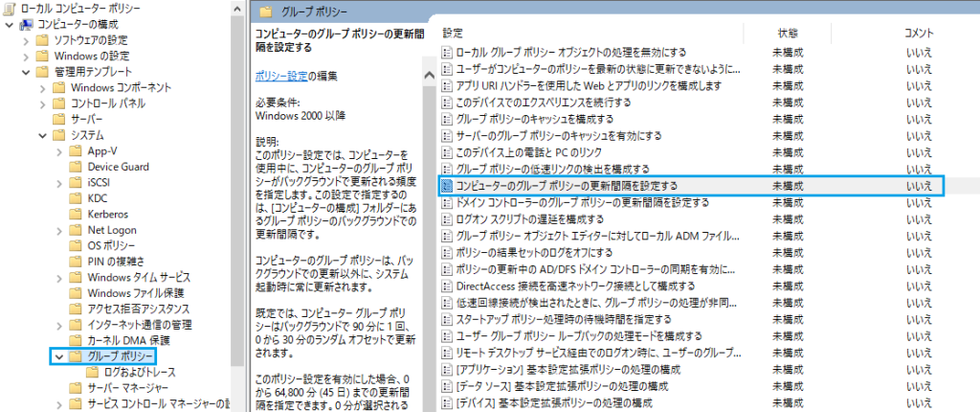Open the ポリシー設定 edit link
Screen dimensions: 980x412
click(x=281, y=76)
